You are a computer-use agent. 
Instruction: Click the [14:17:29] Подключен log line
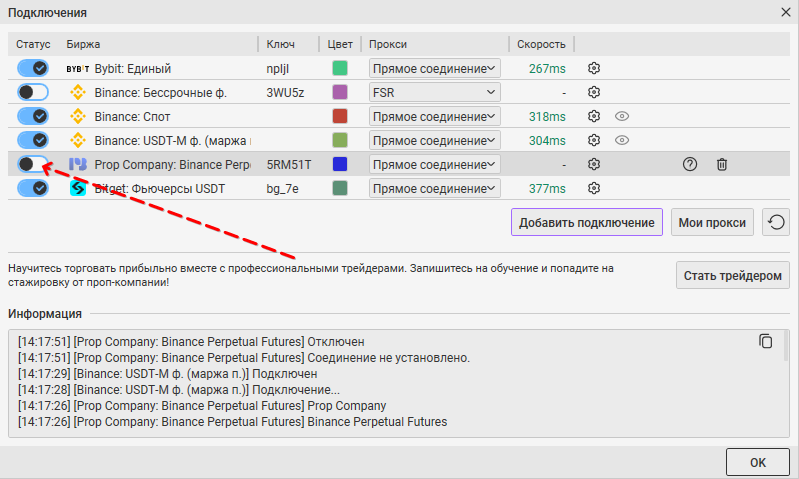tap(167, 374)
